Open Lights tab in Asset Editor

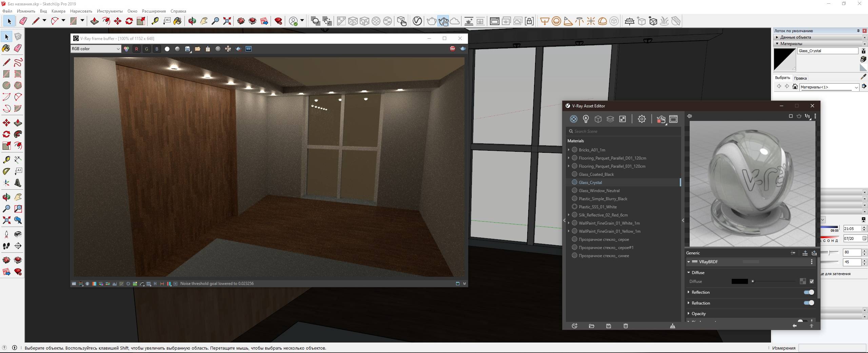[586, 119]
